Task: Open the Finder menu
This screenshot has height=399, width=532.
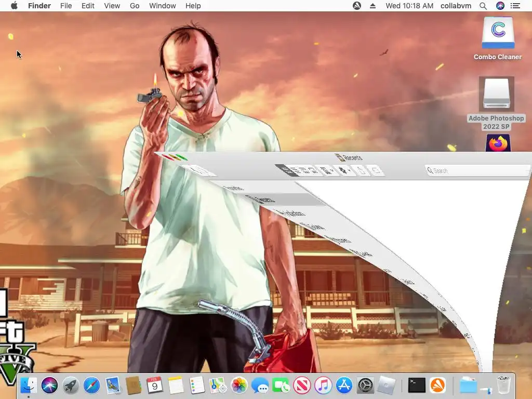Action: point(39,6)
